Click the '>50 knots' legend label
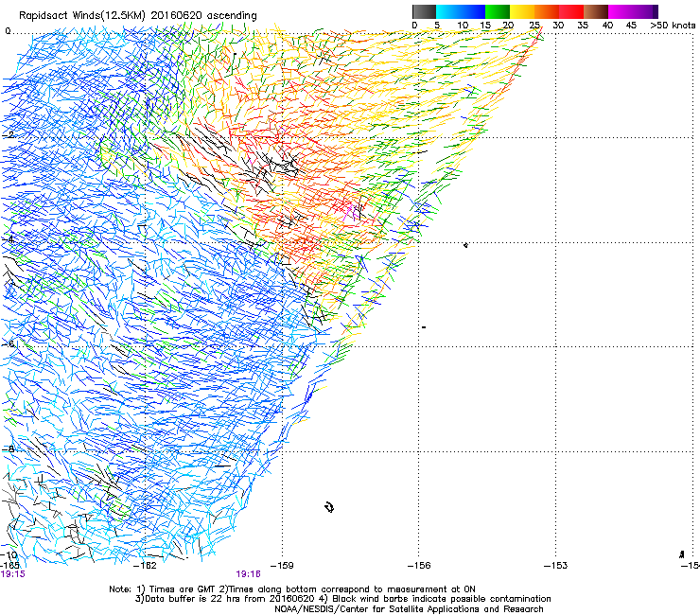 coord(673,26)
